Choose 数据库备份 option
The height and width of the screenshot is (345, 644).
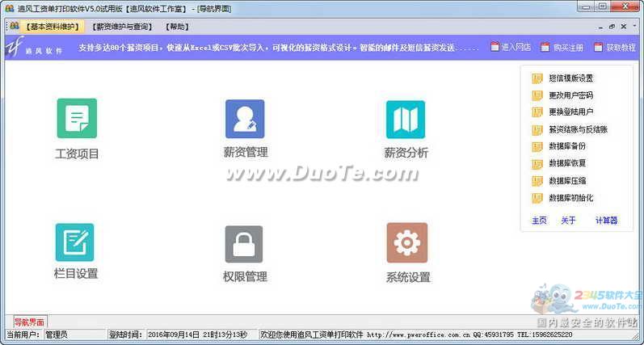(567, 146)
